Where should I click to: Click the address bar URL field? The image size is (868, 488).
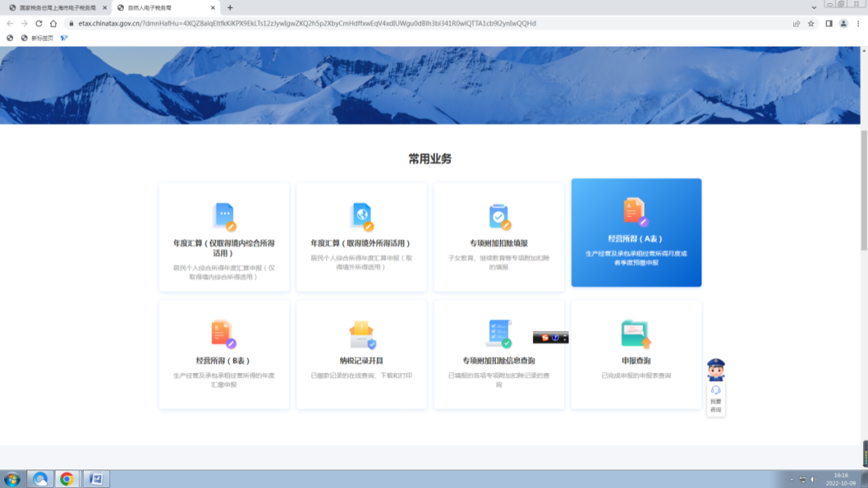(x=307, y=23)
